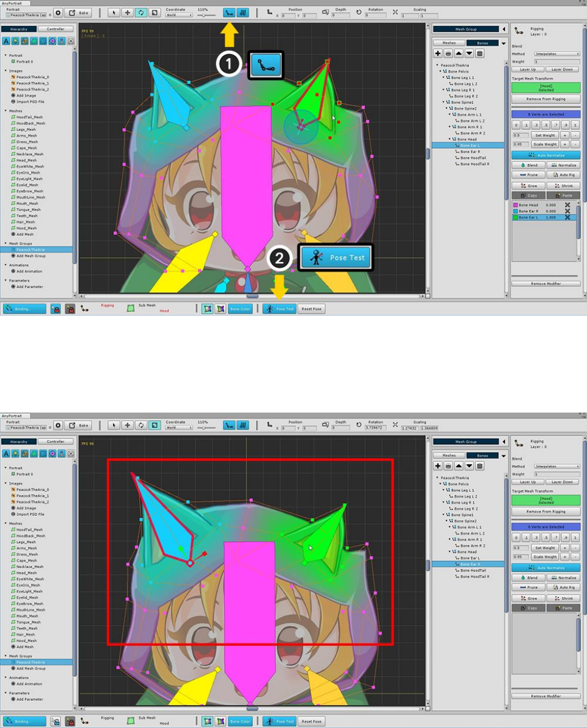Screen dimensions: 587x728
Task: Toggle the second dark lock icon after Binding, upper screenshot
Action: click(x=70, y=309)
